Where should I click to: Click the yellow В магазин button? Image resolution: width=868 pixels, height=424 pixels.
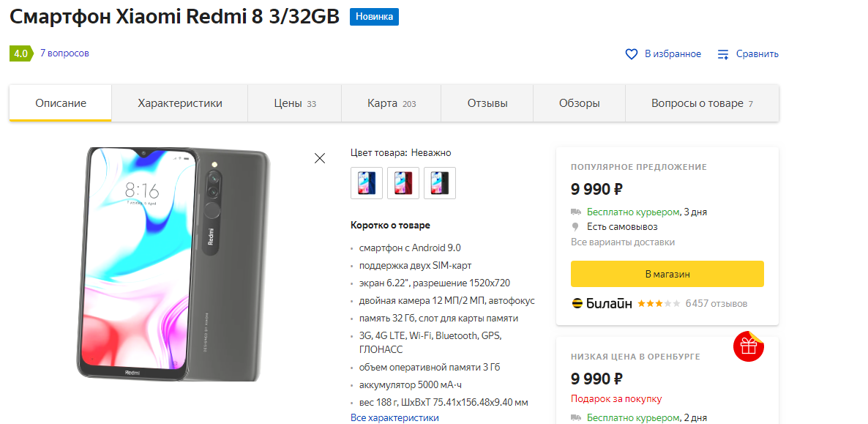point(667,274)
